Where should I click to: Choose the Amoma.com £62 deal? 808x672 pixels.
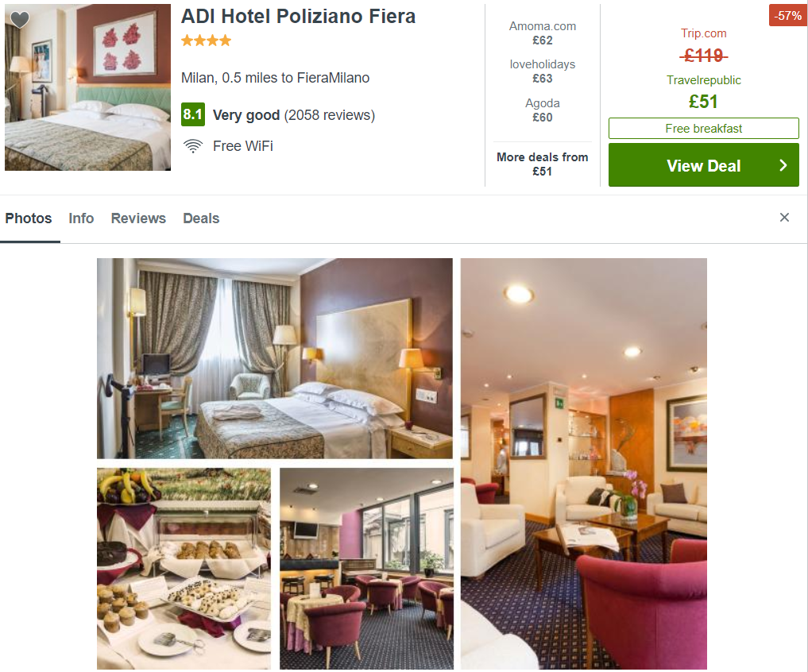tap(542, 33)
